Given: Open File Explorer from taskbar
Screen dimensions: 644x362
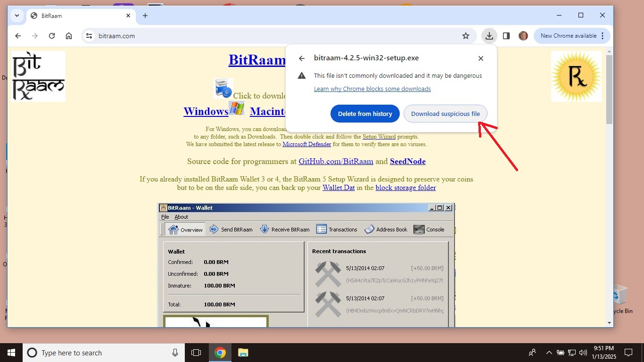Looking at the screenshot, I should click(243, 353).
